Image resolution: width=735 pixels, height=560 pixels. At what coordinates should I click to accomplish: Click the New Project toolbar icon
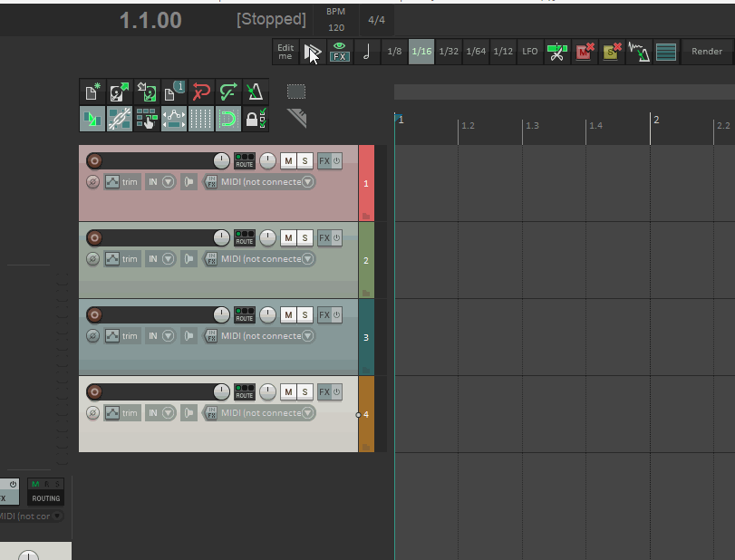click(x=92, y=92)
